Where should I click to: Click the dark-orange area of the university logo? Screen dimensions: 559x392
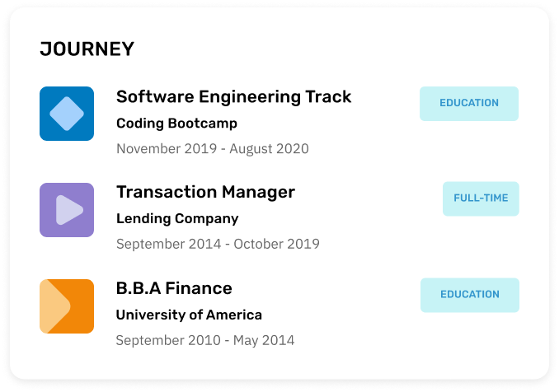(82, 306)
